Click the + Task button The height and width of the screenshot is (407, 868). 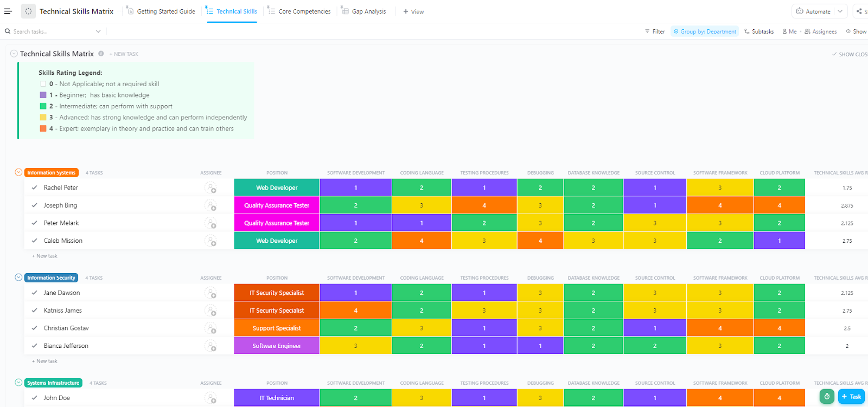(x=851, y=397)
